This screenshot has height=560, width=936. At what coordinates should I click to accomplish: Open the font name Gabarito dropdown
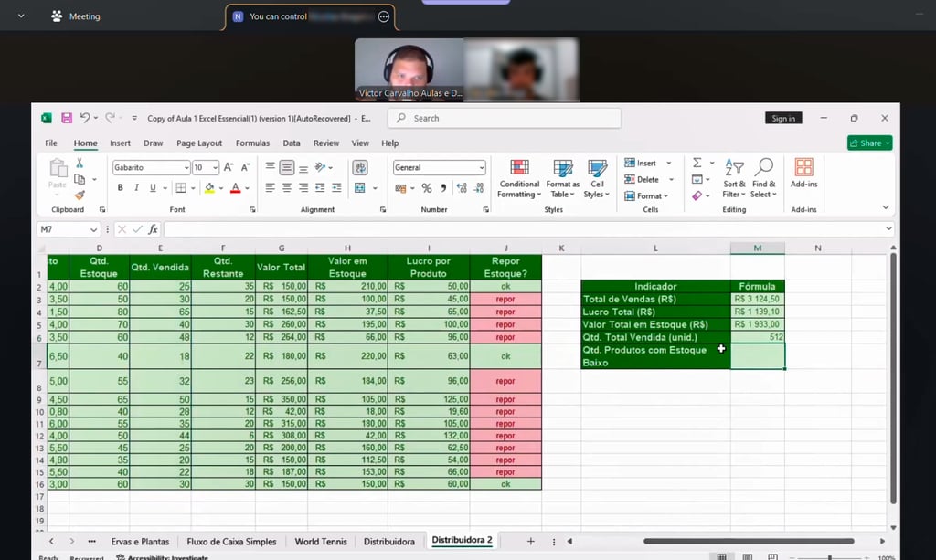point(186,168)
